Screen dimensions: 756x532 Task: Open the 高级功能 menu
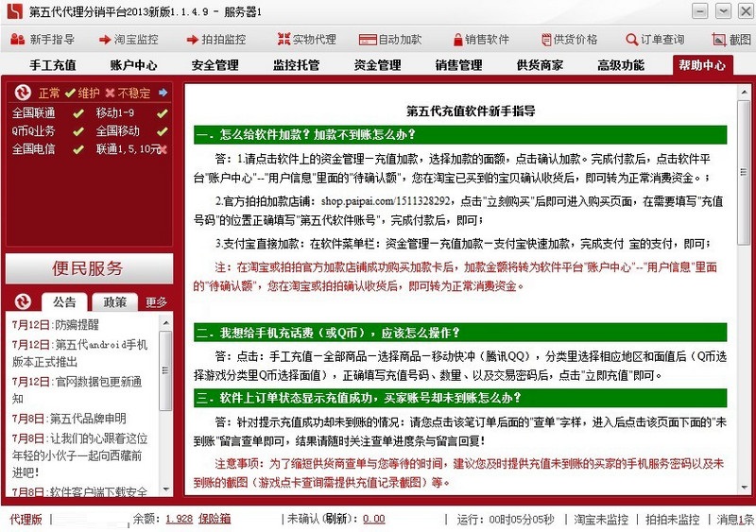point(621,65)
